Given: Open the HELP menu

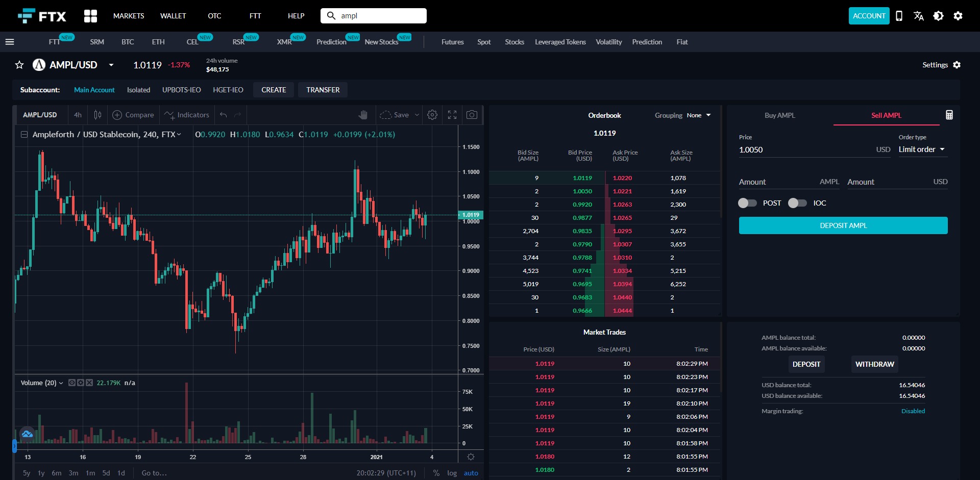Looking at the screenshot, I should 296,16.
